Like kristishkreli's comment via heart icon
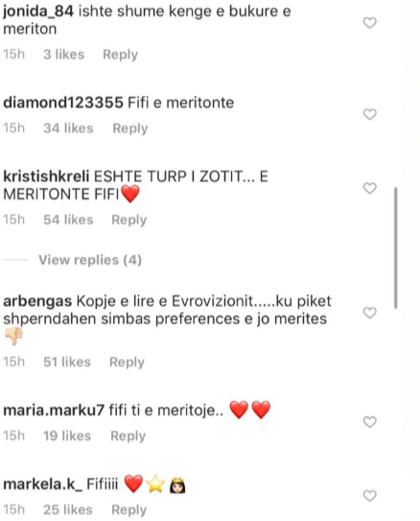The width and height of the screenshot is (420, 521). tap(369, 188)
